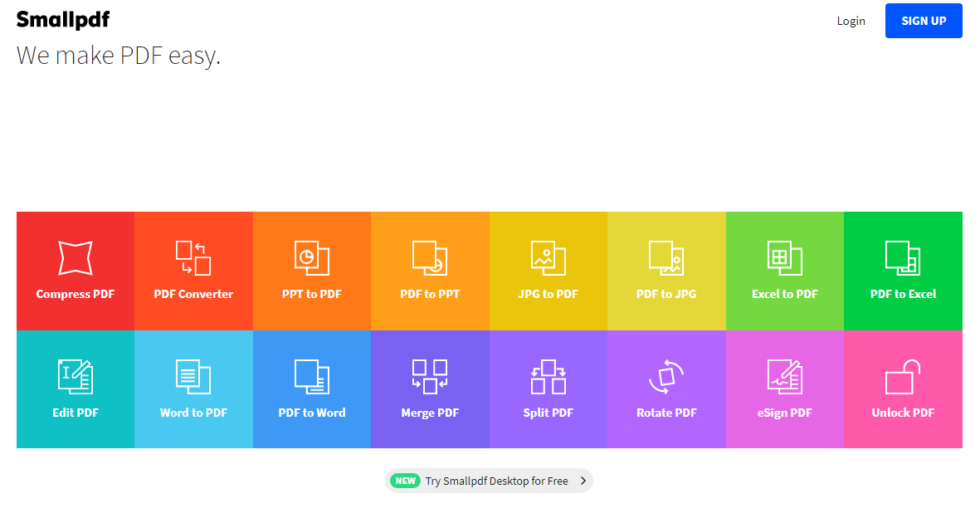Click the Unlock PDF padlock icon
Viewport: 980px width, 518px height.
[903, 377]
